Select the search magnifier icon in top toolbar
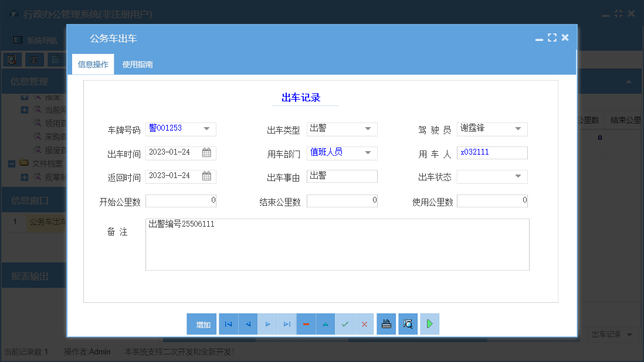The height and width of the screenshot is (362, 644). point(12,60)
